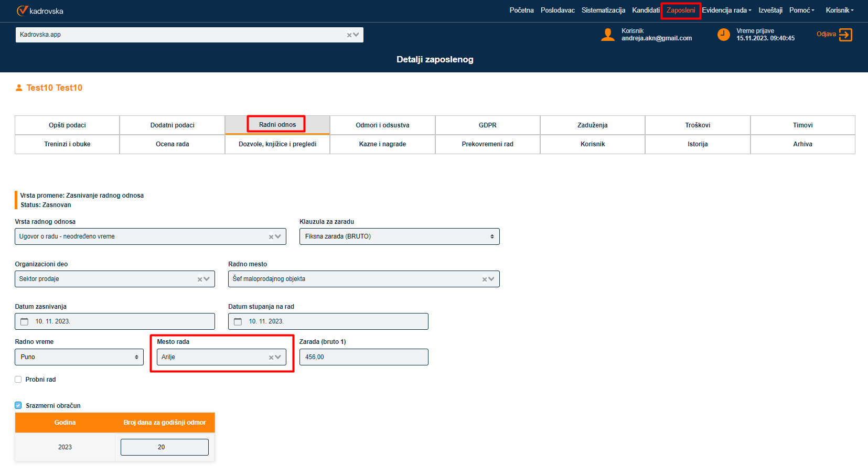The height and width of the screenshot is (475, 868).
Task: Uncheck the Srazmerni obračun checkbox
Action: [x=18, y=405]
